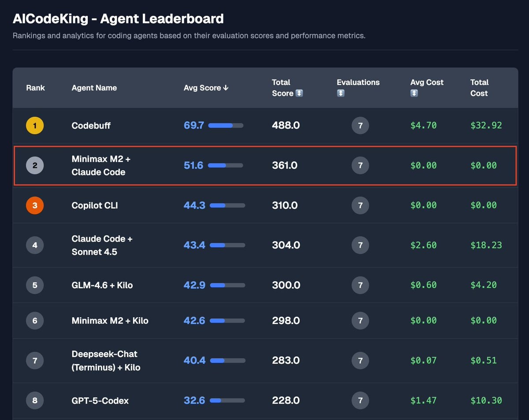Click the Codebuff 69.7 score progress bar
This screenshot has height=420, width=529.
click(x=226, y=126)
